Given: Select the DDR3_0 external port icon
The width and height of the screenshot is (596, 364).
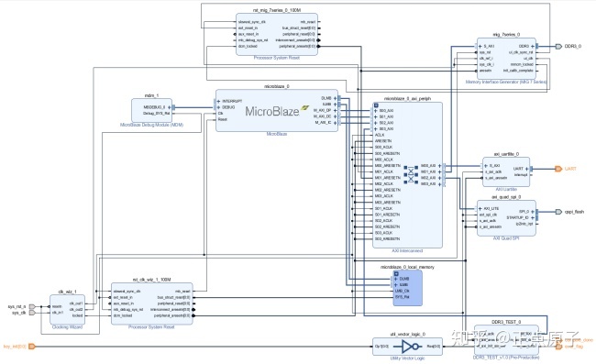Looking at the screenshot, I should pyautogui.click(x=558, y=47).
